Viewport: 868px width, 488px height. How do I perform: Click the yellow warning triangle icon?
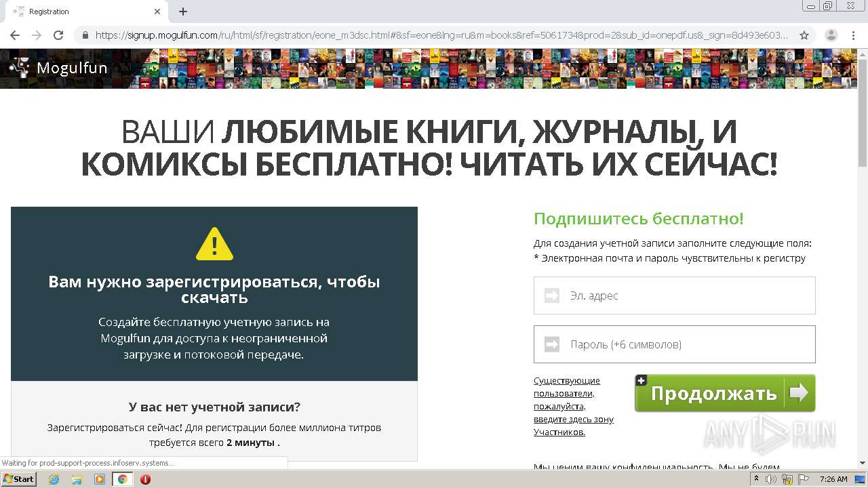pos(214,244)
